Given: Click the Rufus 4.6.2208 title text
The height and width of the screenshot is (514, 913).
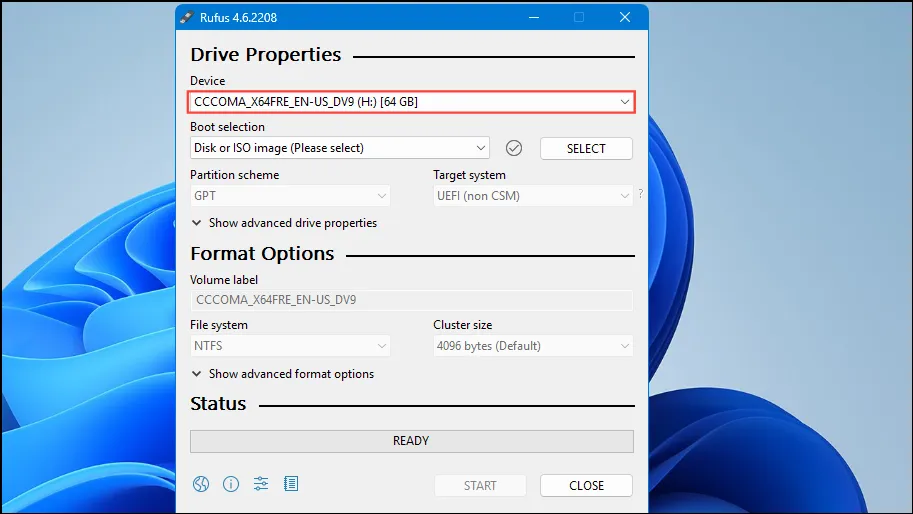Looking at the screenshot, I should tap(238, 17).
